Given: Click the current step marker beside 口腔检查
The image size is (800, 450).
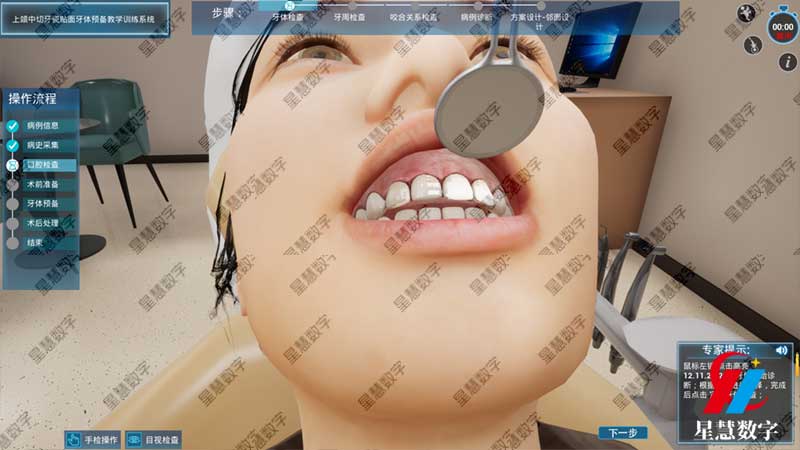Looking at the screenshot, I should (13, 165).
